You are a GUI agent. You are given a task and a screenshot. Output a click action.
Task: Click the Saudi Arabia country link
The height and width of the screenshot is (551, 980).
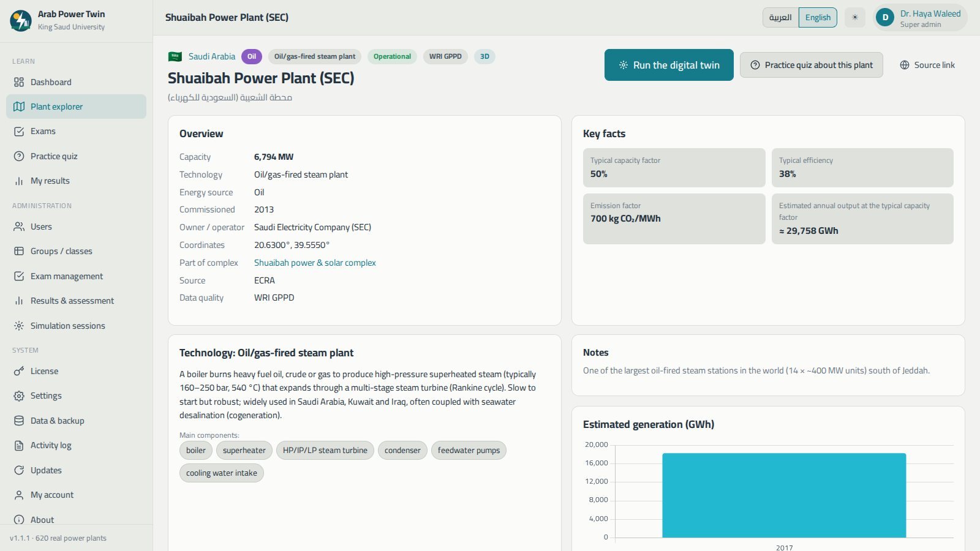tap(212, 56)
